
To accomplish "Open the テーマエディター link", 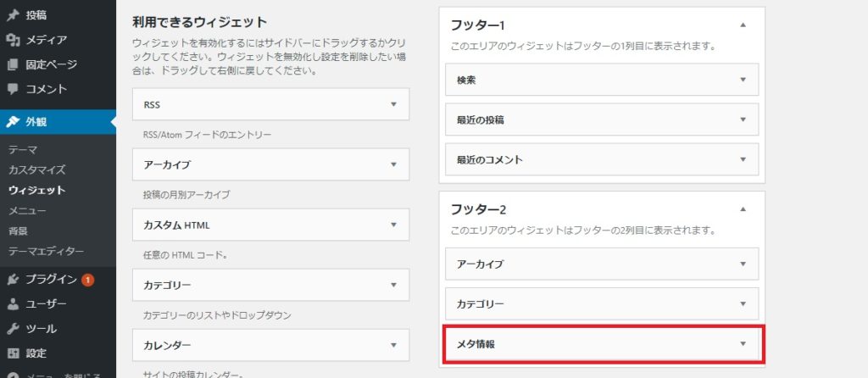I will [47, 252].
